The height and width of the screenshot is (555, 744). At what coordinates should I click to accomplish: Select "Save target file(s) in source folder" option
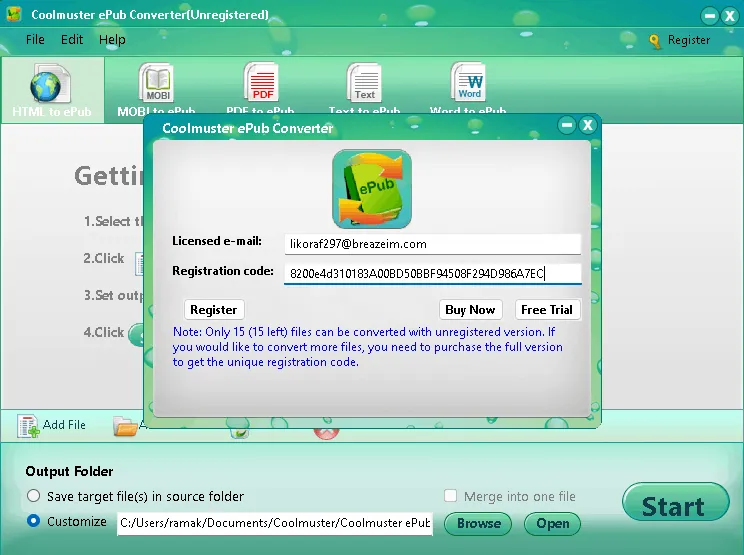point(34,496)
